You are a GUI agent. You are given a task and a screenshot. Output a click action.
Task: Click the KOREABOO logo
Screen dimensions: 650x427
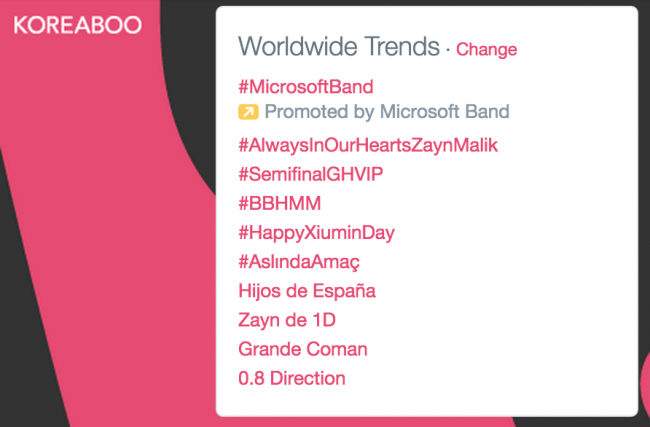pyautogui.click(x=78, y=25)
